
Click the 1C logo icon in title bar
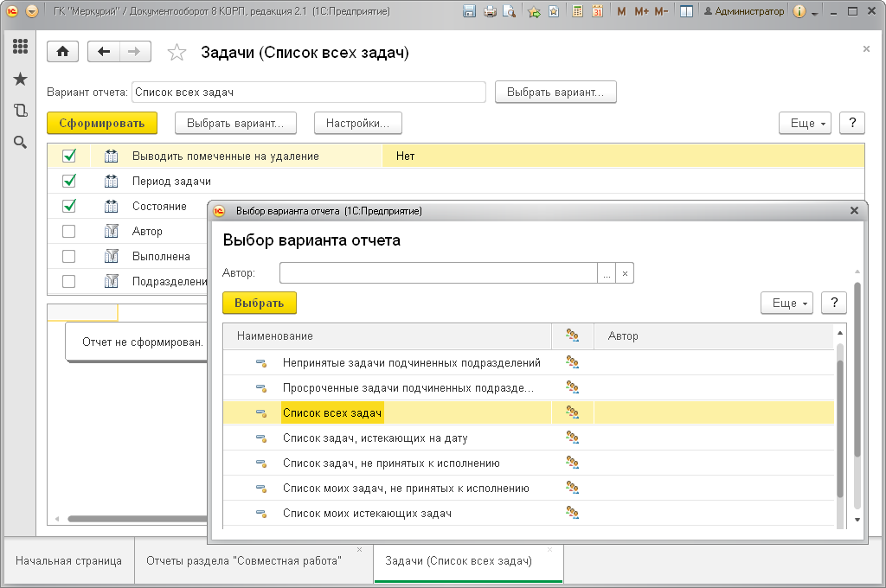coord(12,11)
